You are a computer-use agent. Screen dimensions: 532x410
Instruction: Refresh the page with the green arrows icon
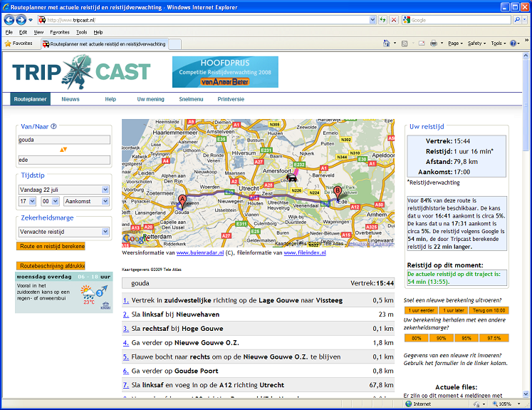pyautogui.click(x=382, y=20)
